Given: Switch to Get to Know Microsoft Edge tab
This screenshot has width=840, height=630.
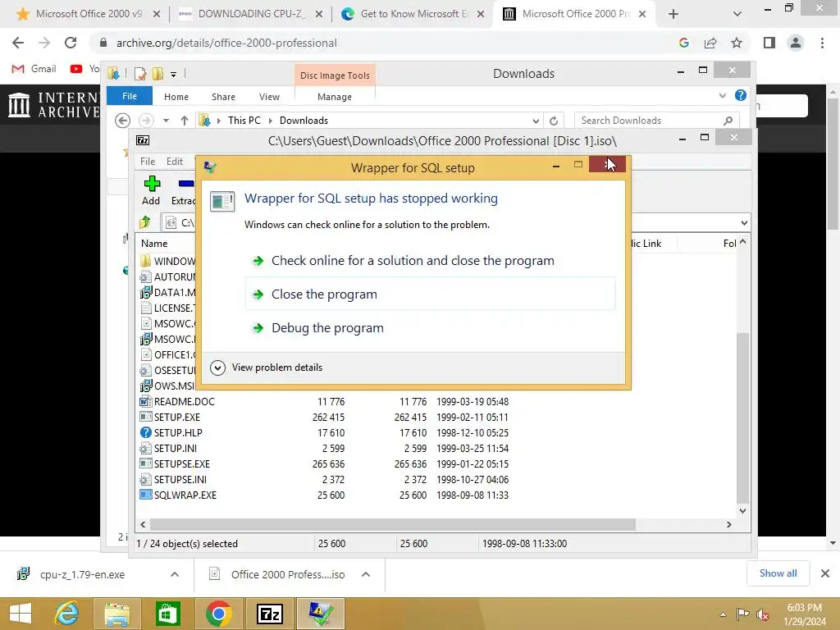Looking at the screenshot, I should pos(413,14).
